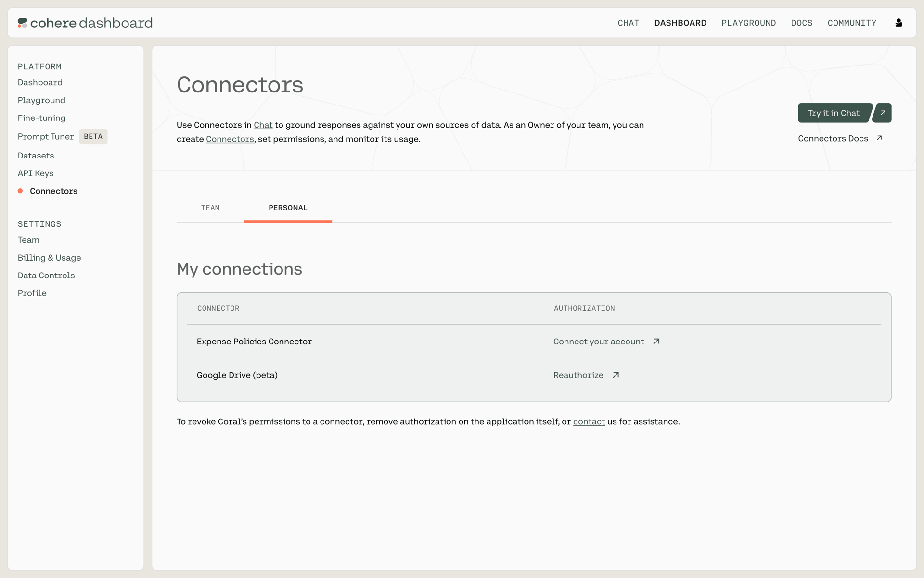Click Reauthorize for Google Drive
This screenshot has height=578, width=924.
pos(578,375)
